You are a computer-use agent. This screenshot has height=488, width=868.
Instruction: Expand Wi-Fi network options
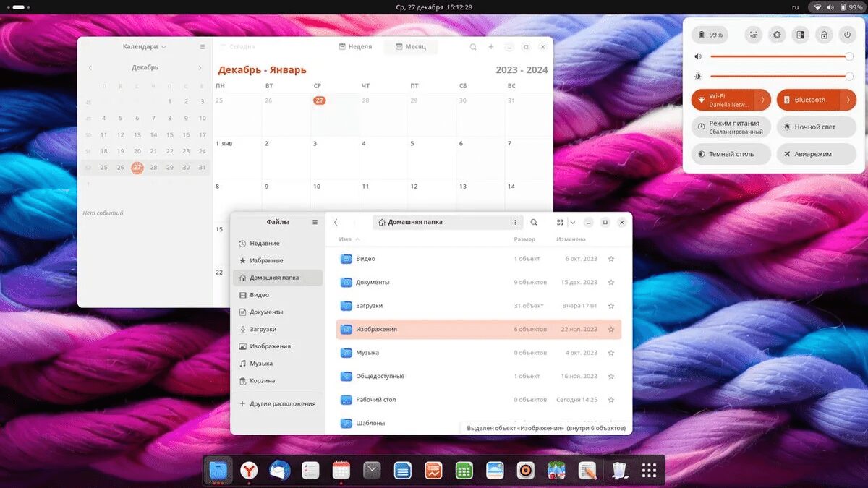[x=762, y=99]
